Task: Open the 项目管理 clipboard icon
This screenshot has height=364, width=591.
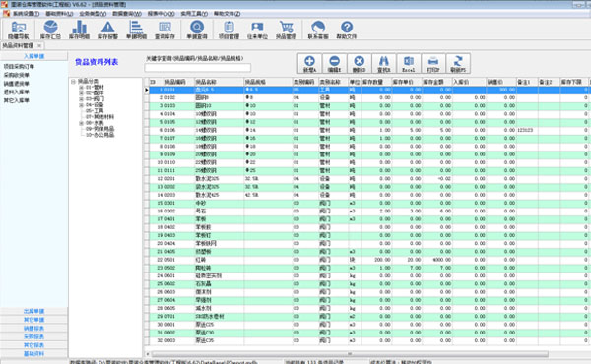Action: click(229, 30)
